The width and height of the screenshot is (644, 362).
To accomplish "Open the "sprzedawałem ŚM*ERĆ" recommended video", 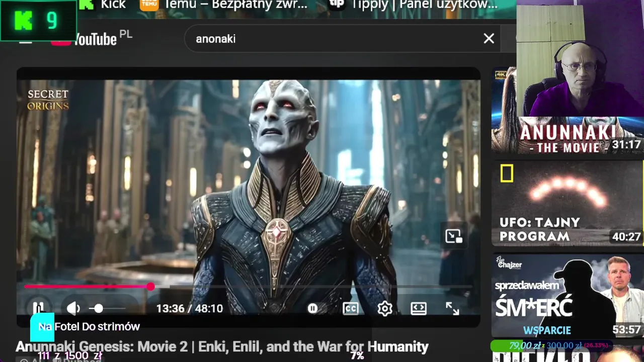I will [568, 296].
